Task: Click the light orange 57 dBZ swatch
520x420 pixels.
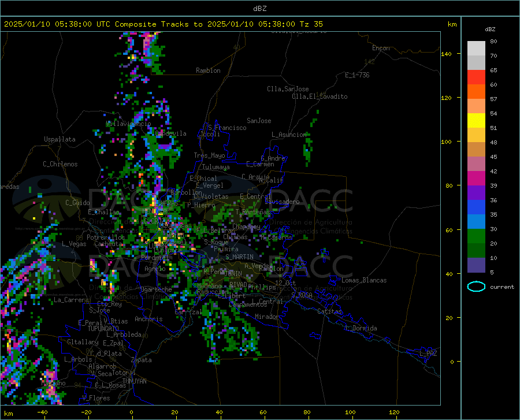Action: [x=476, y=106]
